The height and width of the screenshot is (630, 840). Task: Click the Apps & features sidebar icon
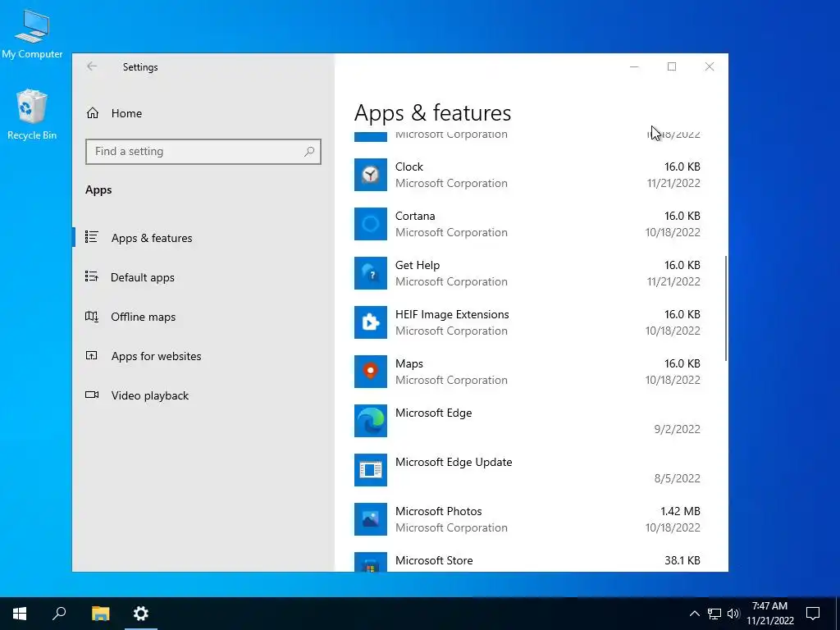[x=92, y=237]
